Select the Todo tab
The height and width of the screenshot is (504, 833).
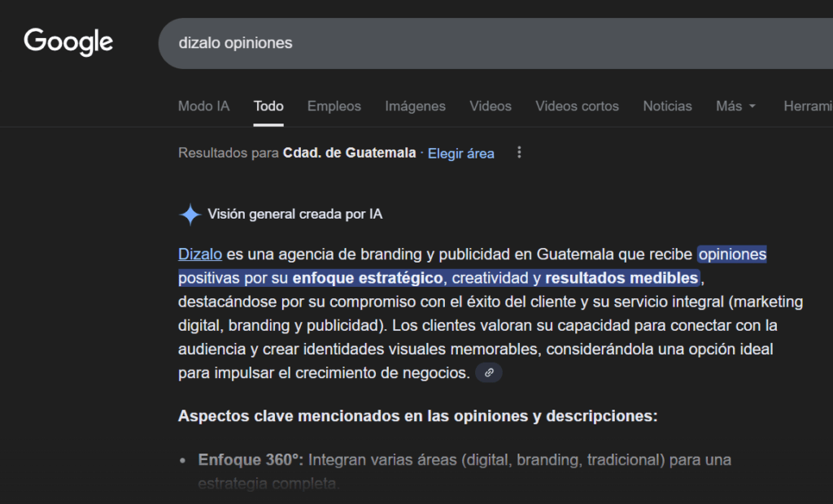pos(268,106)
